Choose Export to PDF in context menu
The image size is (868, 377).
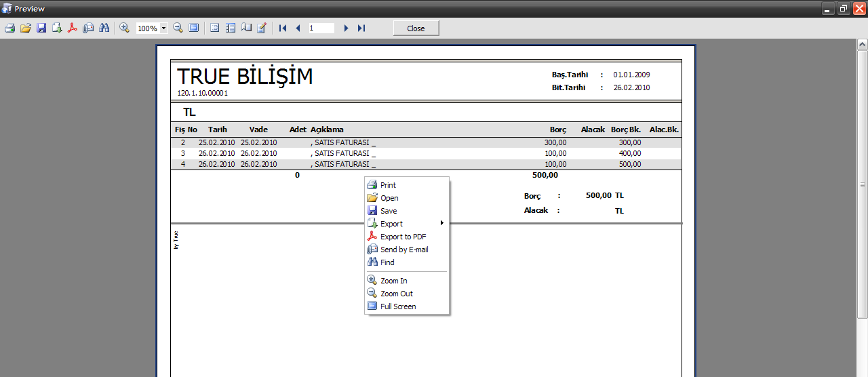pyautogui.click(x=403, y=237)
